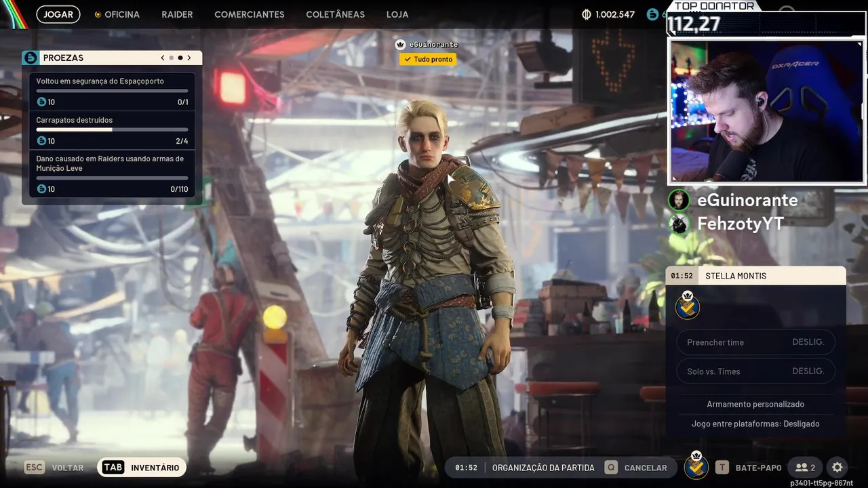Click the 'Tudo pronto' ready badge

click(x=427, y=59)
